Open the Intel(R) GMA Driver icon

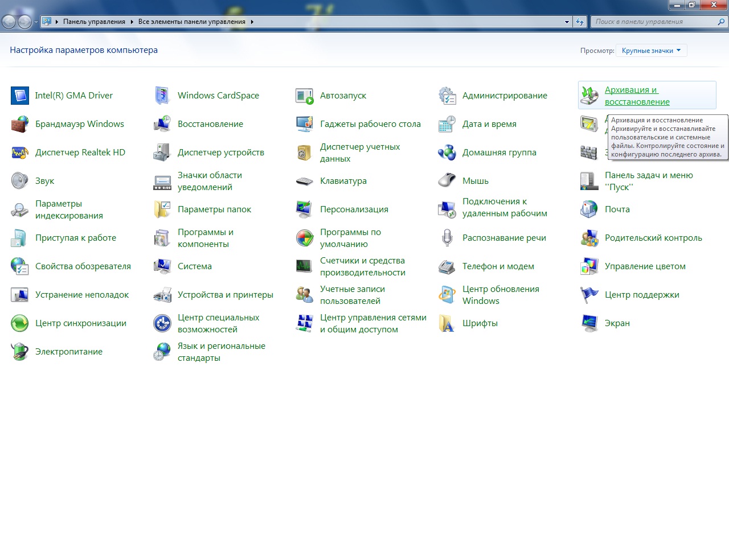tap(20, 96)
